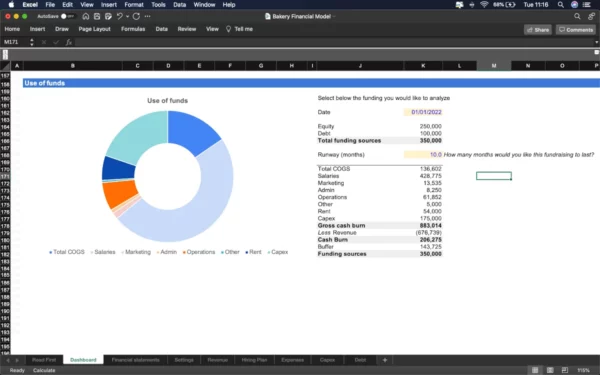Switch to Financial statements sheet tab
The width and height of the screenshot is (600, 375).
click(135, 360)
